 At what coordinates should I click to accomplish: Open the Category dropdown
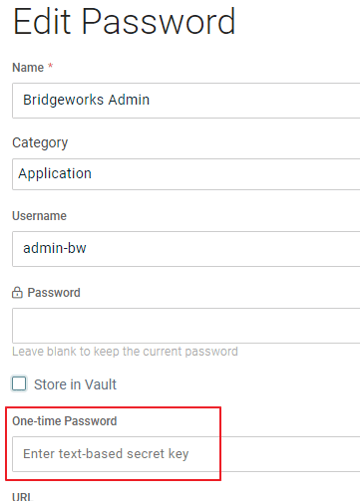click(x=186, y=174)
